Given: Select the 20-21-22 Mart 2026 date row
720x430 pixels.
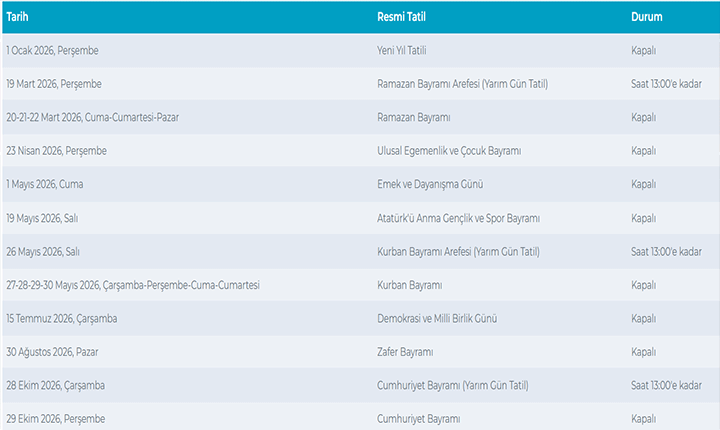Looking at the screenshot, I should point(92,117).
